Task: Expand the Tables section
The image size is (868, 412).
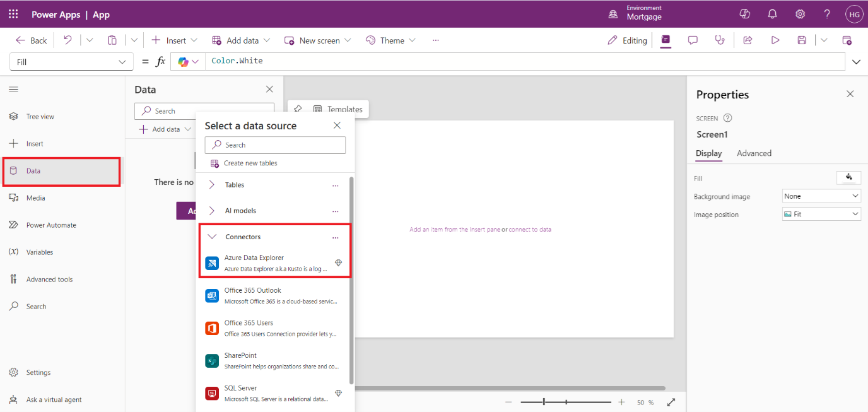Action: coord(212,185)
